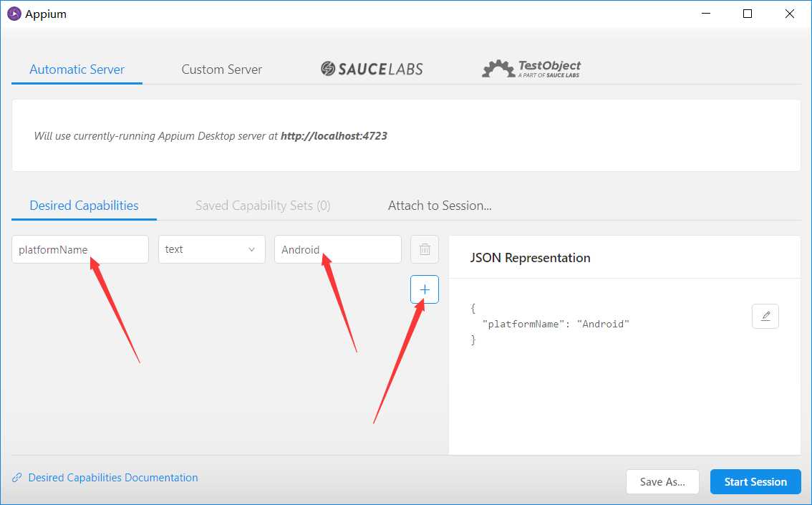
Task: Close the Appium window
Action: [x=790, y=14]
